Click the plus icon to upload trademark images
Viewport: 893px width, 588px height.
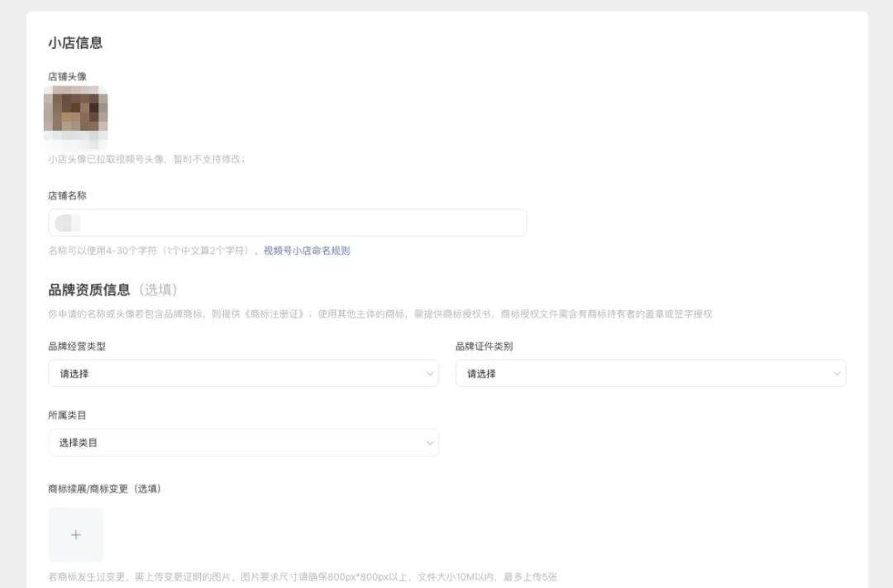pos(75,534)
